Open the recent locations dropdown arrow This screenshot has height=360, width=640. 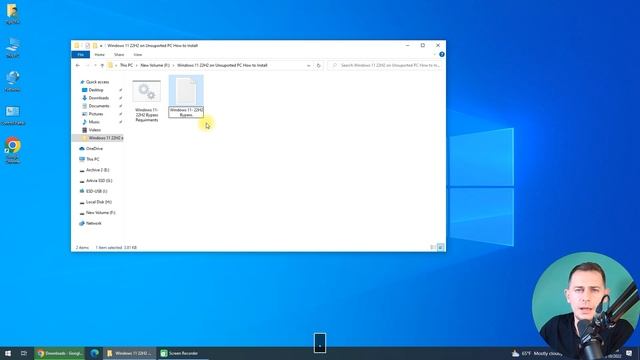[95, 65]
